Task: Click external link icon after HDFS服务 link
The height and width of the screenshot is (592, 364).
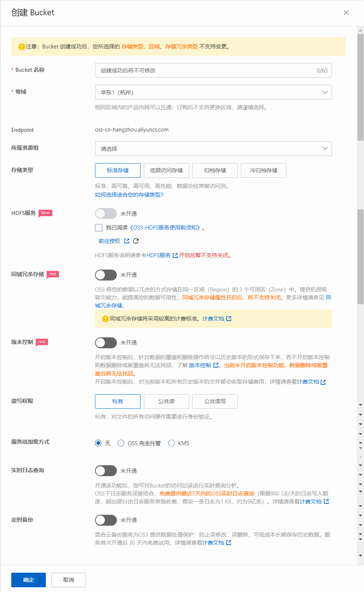Action: [175, 255]
